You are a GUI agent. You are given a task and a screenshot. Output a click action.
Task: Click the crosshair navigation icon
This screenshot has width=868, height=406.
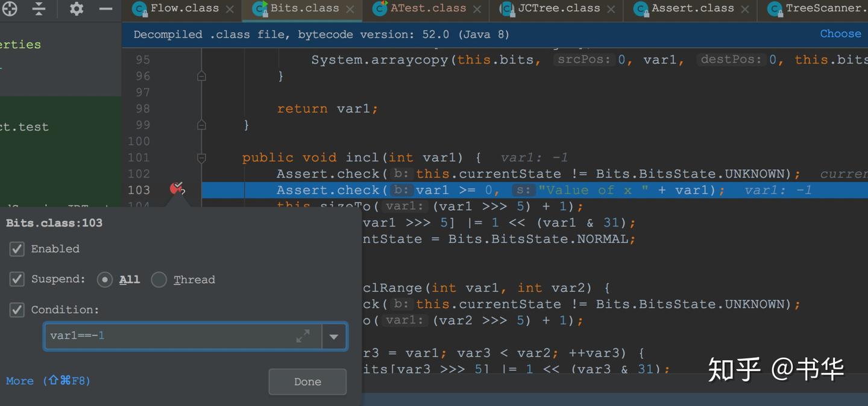point(9,9)
